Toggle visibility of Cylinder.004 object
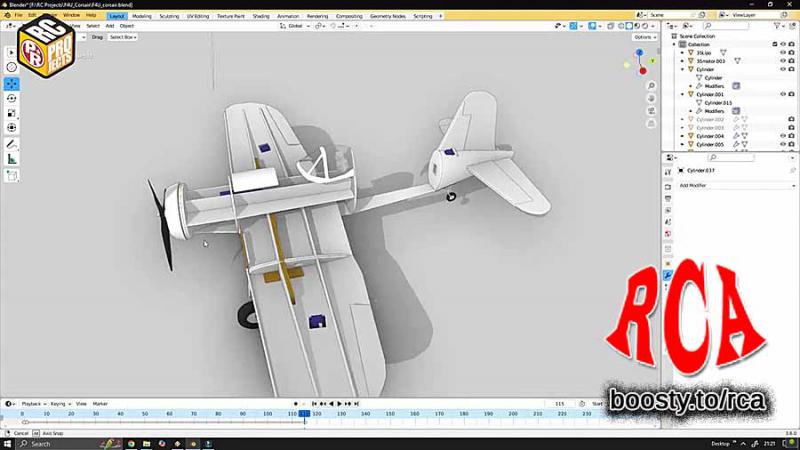The height and width of the screenshot is (450, 800). click(783, 136)
